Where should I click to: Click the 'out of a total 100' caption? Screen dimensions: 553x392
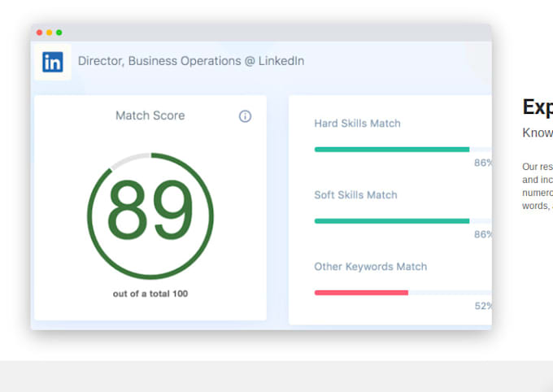150,294
